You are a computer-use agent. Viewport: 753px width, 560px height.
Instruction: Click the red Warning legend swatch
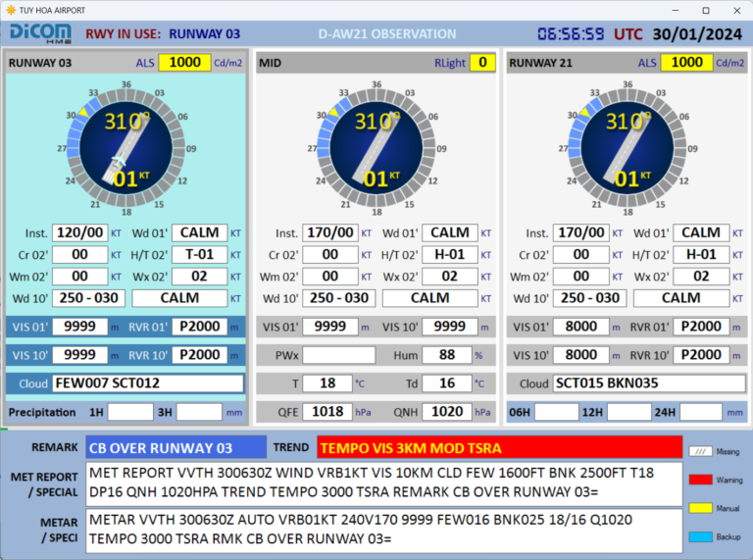(x=698, y=480)
